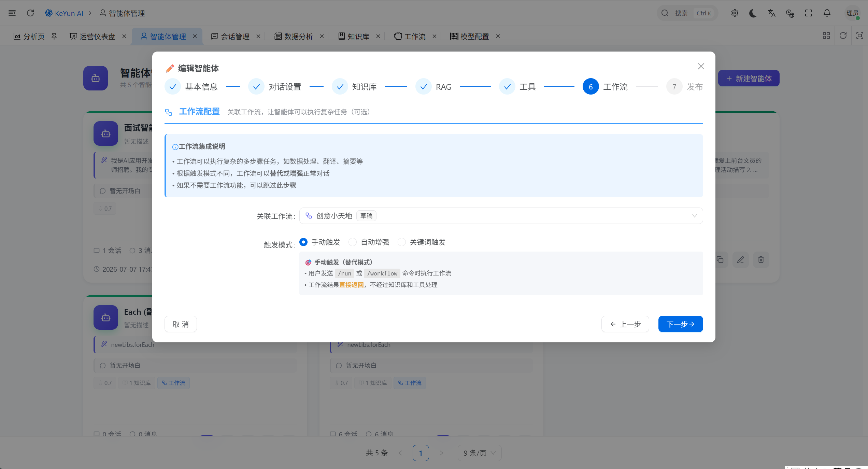This screenshot has width=868, height=469.
Task: Click the 工作流配置 section heading icon
Action: pos(169,112)
